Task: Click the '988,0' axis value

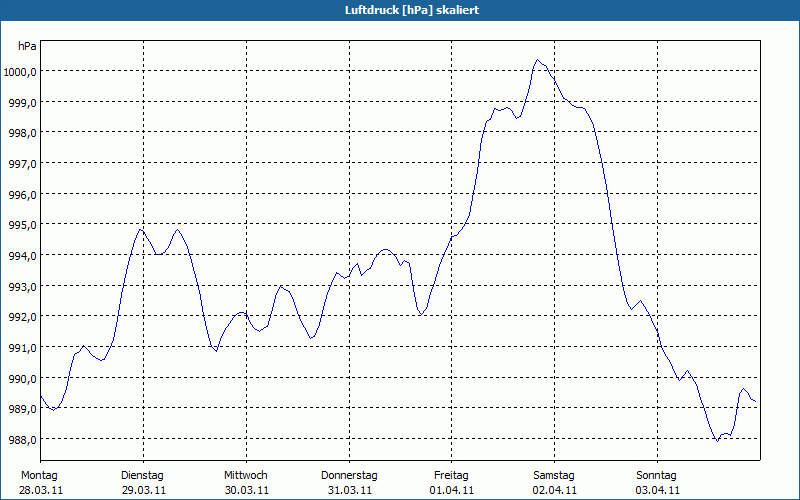Action: coord(23,440)
